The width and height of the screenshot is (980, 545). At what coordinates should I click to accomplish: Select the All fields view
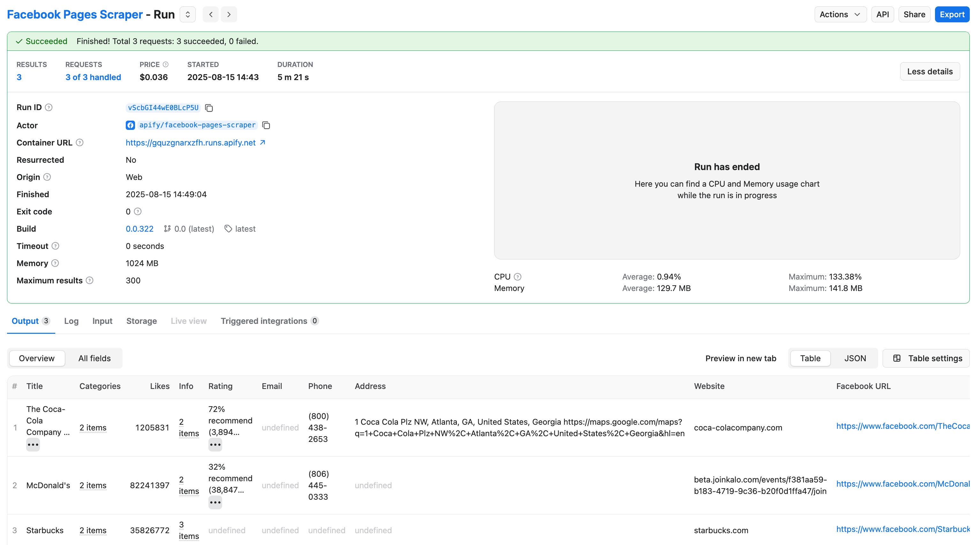[x=94, y=358]
